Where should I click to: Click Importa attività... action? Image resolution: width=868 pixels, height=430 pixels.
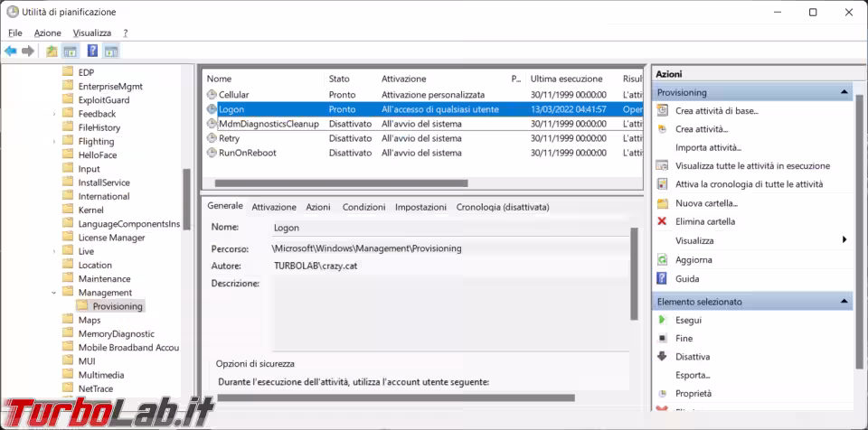tap(708, 147)
